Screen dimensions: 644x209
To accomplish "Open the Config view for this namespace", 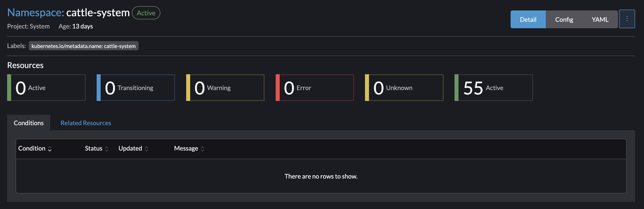I will click(x=564, y=19).
